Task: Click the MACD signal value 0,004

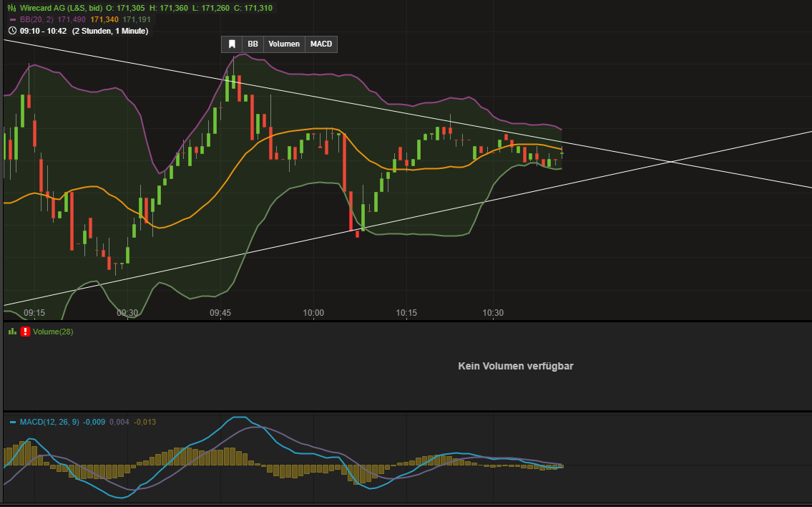Action: coord(119,422)
